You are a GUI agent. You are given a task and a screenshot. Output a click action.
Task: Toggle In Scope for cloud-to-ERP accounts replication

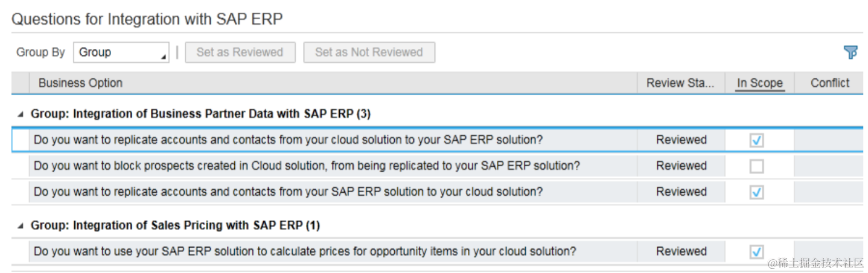756,140
